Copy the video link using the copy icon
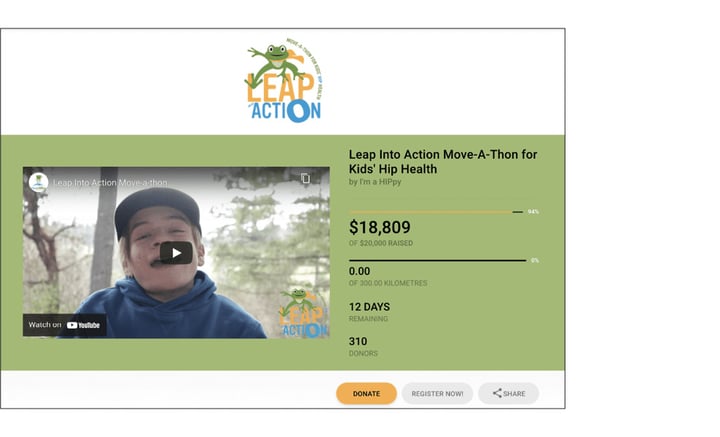 pos(305,178)
